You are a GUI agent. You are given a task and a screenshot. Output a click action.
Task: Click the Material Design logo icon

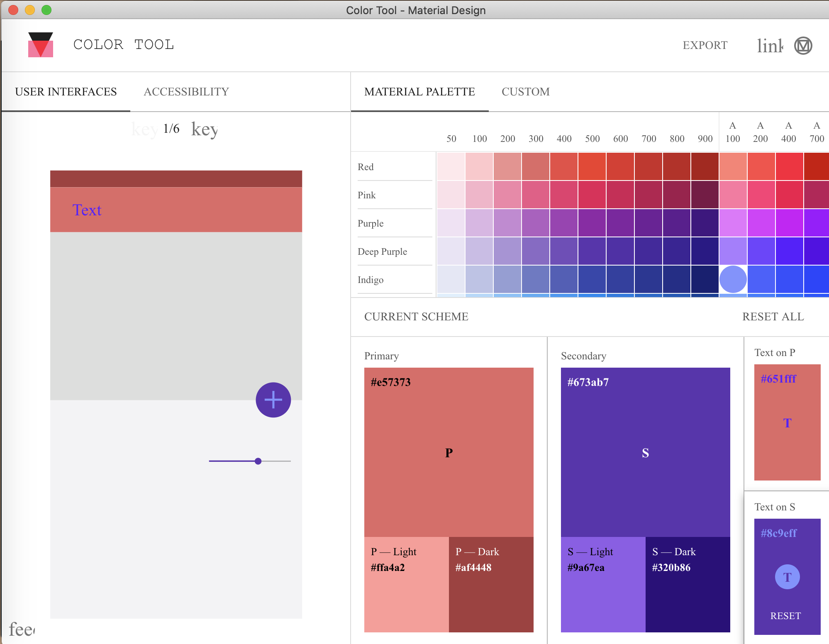803,46
